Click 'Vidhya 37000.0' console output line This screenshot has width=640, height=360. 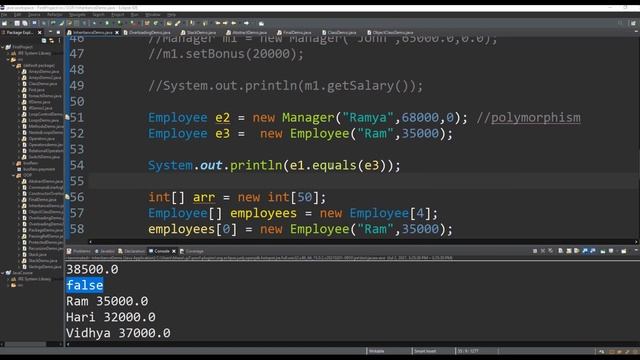click(x=118, y=333)
